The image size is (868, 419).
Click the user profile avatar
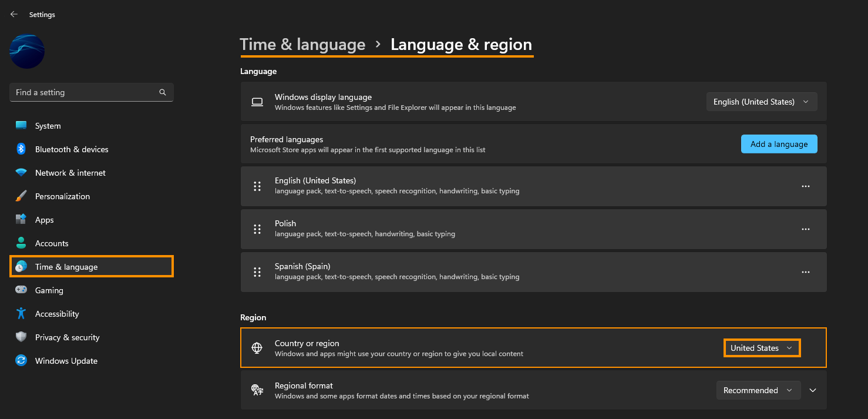point(27,51)
